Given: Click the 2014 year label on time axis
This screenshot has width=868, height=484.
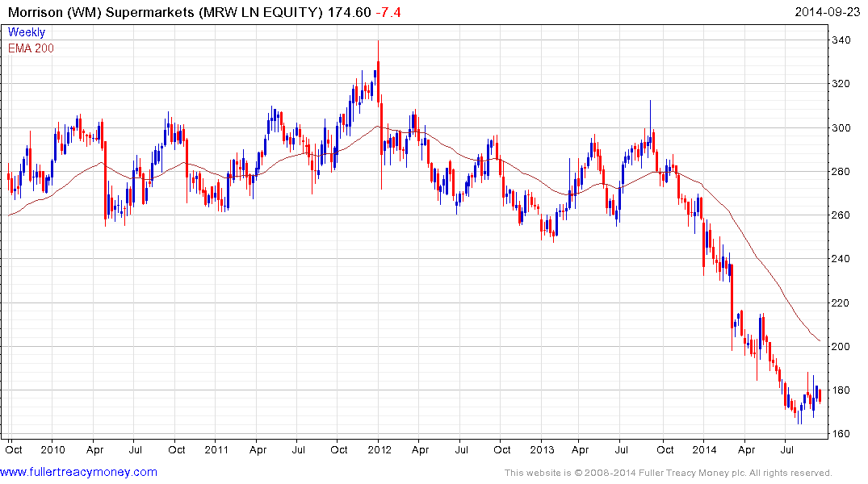Looking at the screenshot, I should pyautogui.click(x=705, y=449).
